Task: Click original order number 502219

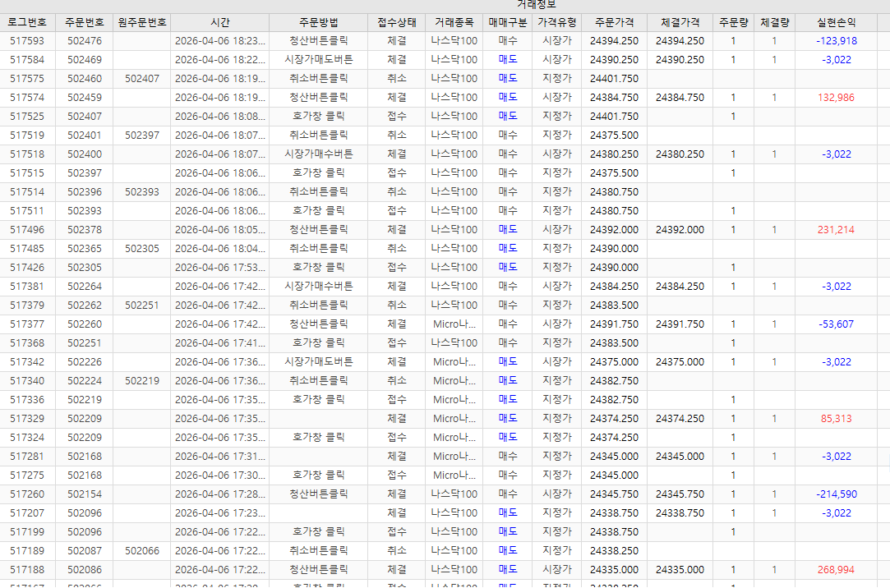Action: coord(142,381)
